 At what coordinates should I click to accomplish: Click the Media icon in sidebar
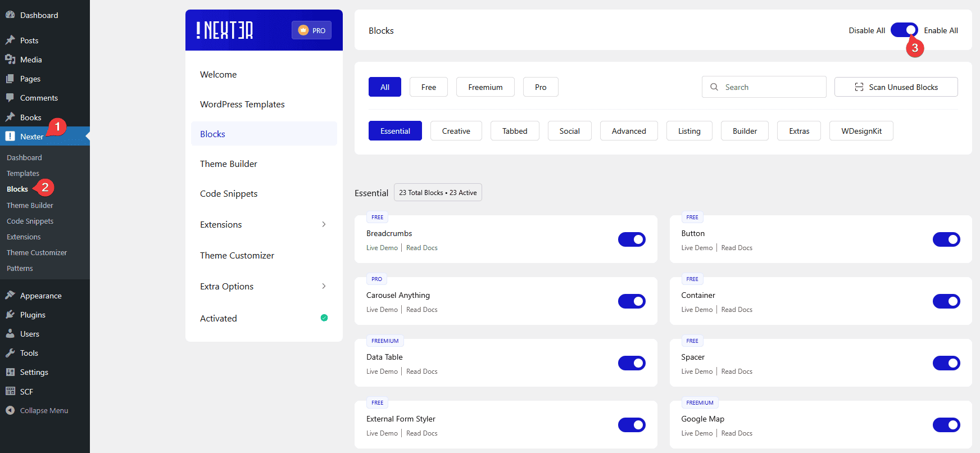(x=10, y=60)
